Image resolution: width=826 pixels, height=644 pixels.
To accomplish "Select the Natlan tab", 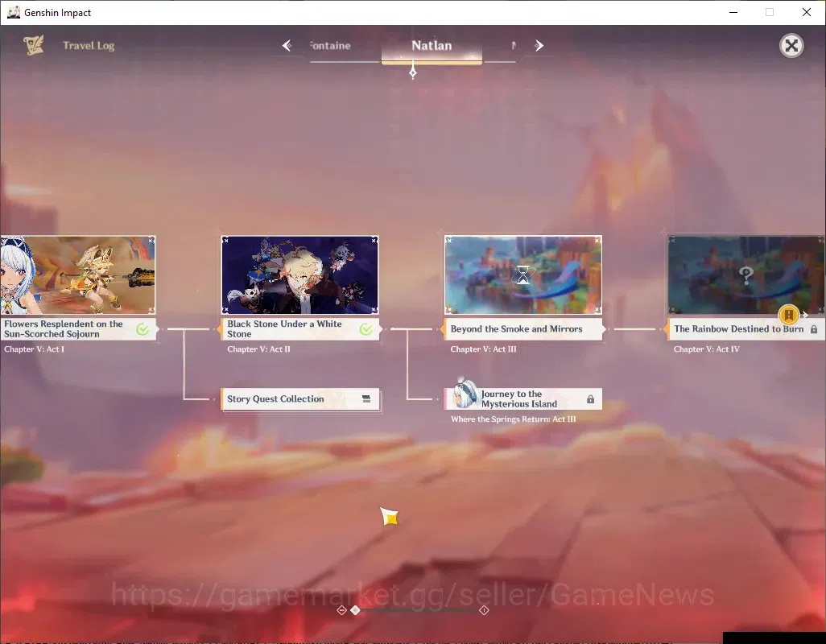I will coord(432,46).
